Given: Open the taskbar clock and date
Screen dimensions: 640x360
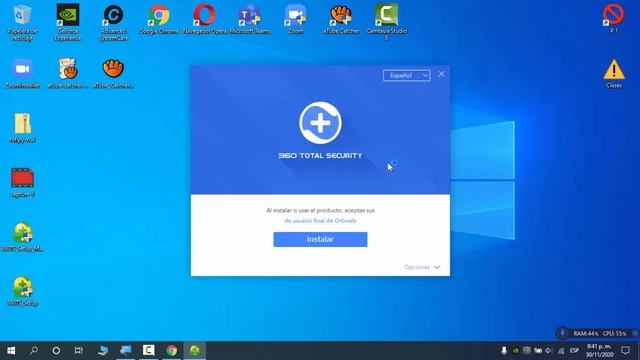Looking at the screenshot, I should pyautogui.click(x=600, y=351).
